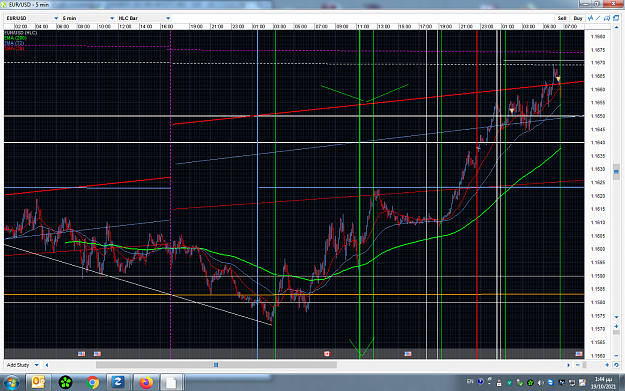Click the yellow order marker near 01:00 at 1.1650
625x391 pixels.
tap(512, 111)
